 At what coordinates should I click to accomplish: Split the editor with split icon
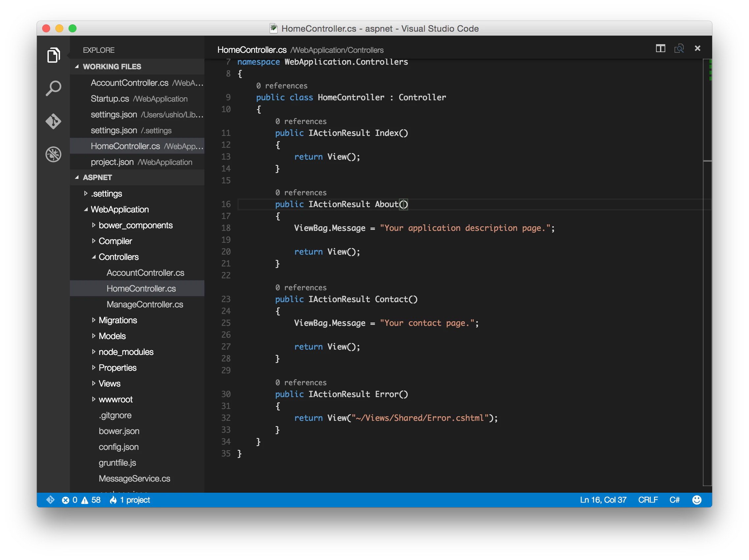tap(660, 48)
